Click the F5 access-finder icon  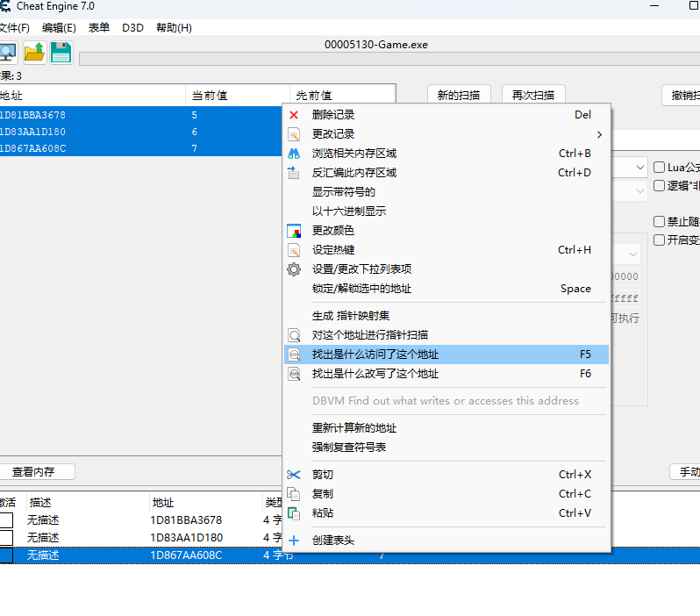click(294, 355)
